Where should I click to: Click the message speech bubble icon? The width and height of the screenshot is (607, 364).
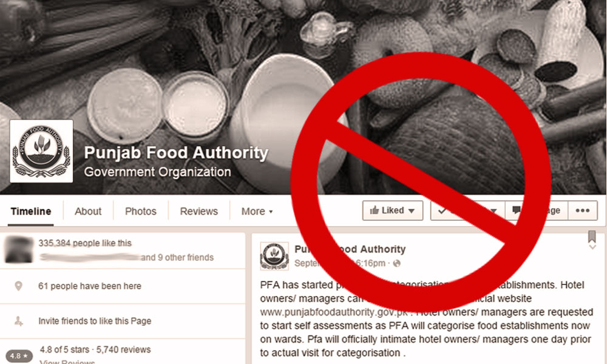tap(517, 210)
